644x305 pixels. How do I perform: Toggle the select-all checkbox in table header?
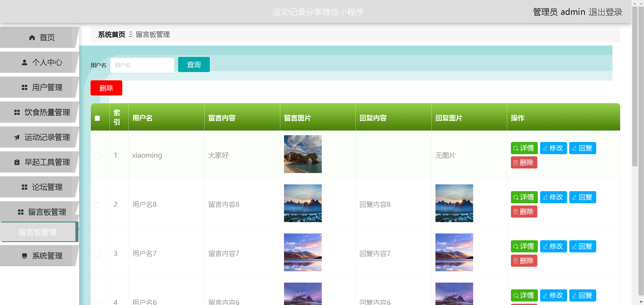[x=97, y=118]
